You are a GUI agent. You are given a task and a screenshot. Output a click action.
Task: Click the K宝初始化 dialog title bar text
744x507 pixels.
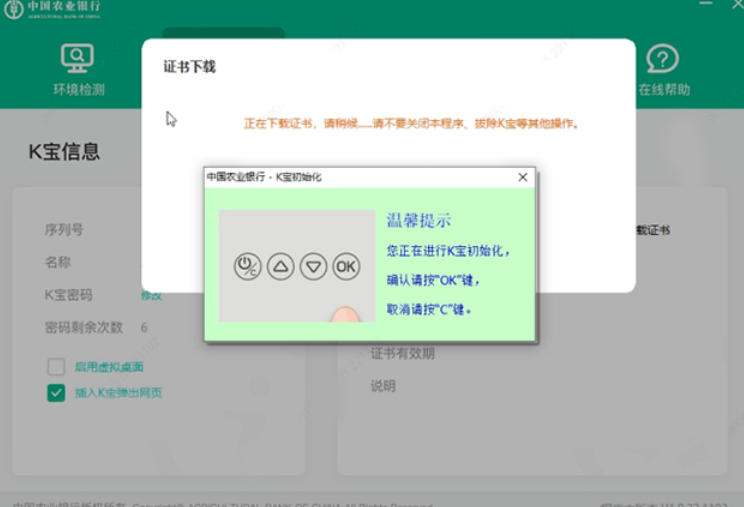click(264, 177)
